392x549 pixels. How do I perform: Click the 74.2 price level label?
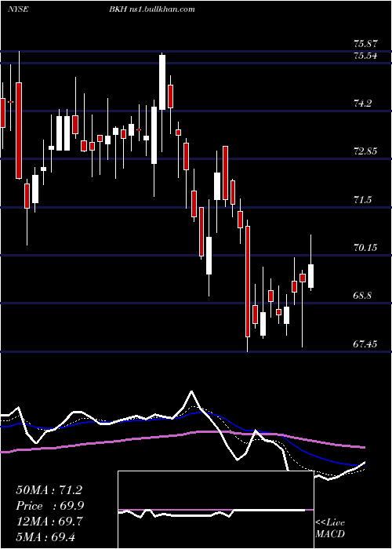362,104
